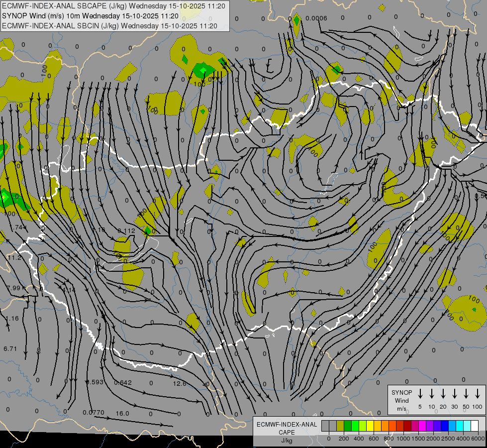
Task: Pick the sky blue swatch right of 2500
Action: (x=453, y=426)
